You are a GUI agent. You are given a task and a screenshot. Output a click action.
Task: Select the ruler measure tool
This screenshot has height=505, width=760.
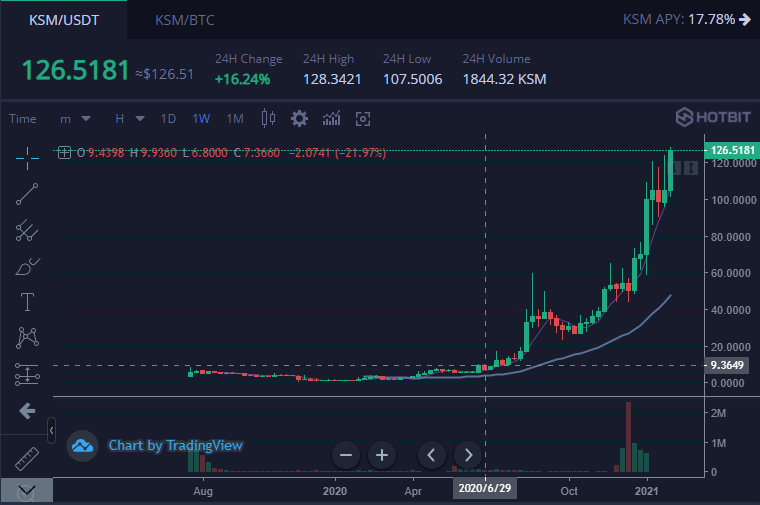pyautogui.click(x=27, y=458)
